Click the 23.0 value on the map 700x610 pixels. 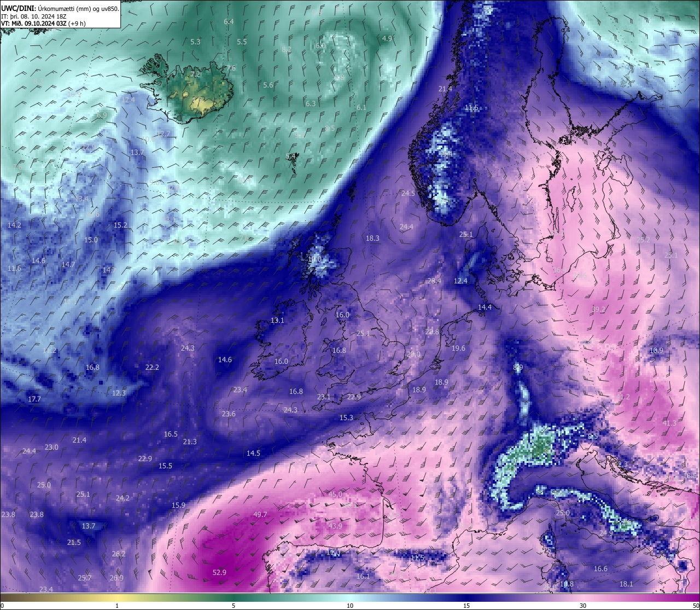click(51, 447)
